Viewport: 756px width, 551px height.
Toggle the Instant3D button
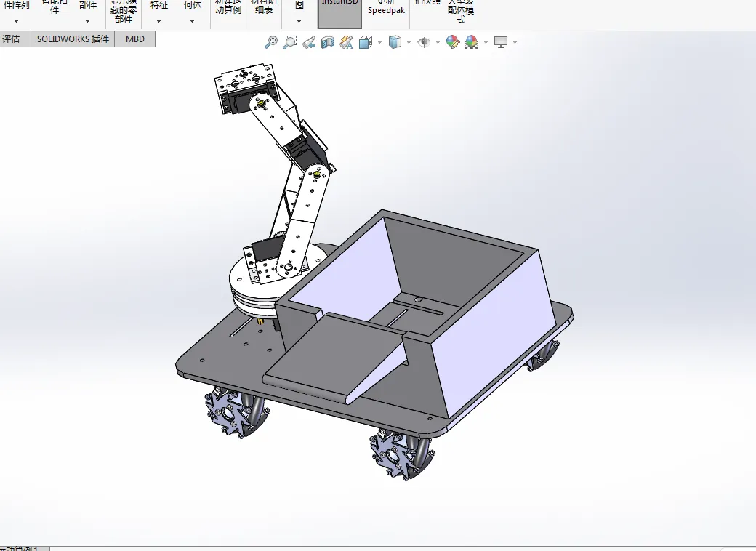click(x=340, y=14)
